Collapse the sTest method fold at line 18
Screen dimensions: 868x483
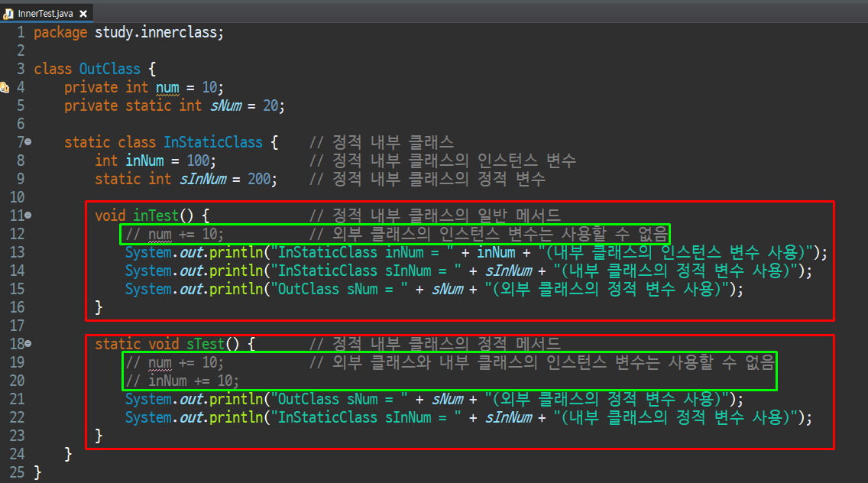pos(28,343)
